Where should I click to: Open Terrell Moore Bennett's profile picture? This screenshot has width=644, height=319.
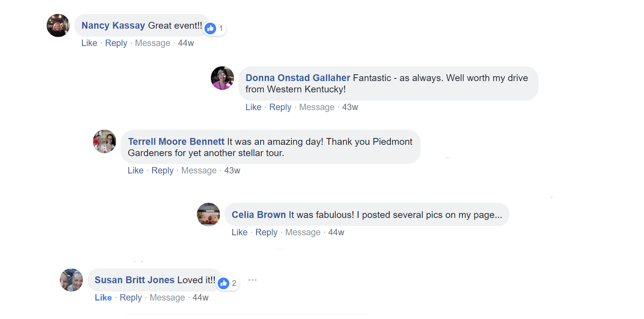click(x=104, y=141)
